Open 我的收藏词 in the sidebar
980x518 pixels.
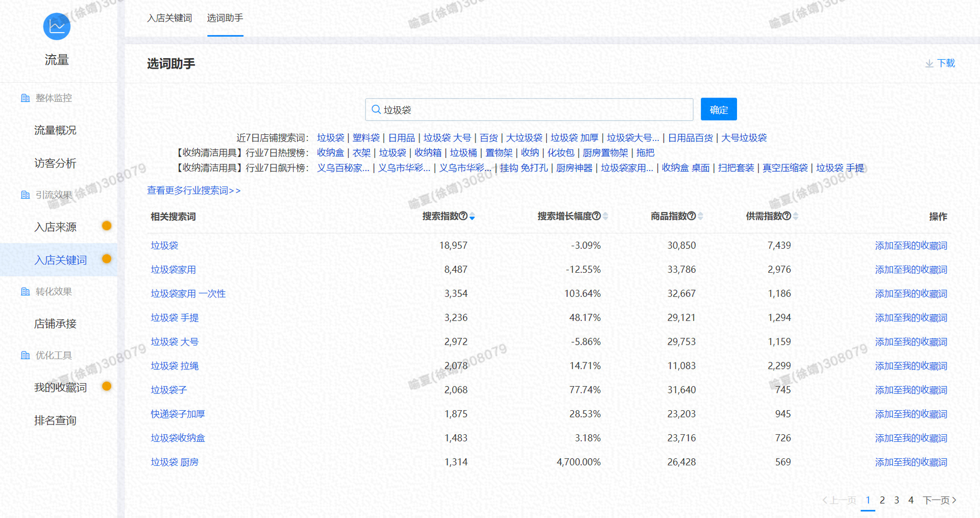60,388
